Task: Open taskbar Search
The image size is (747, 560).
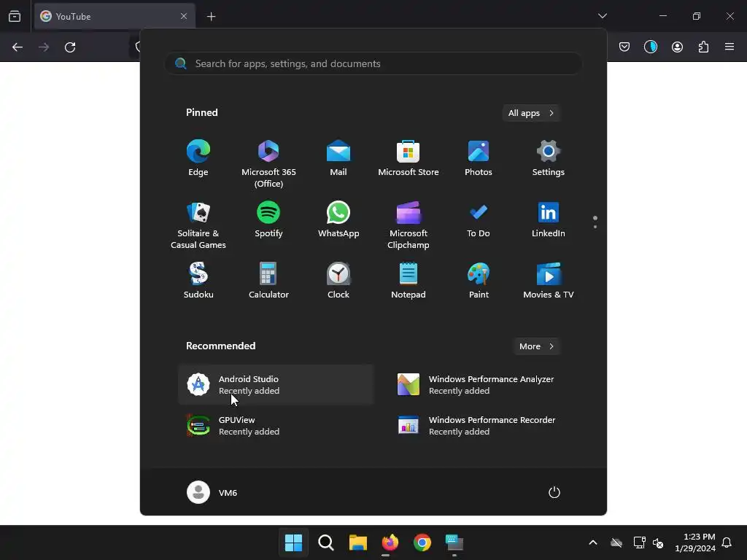Action: click(x=326, y=542)
